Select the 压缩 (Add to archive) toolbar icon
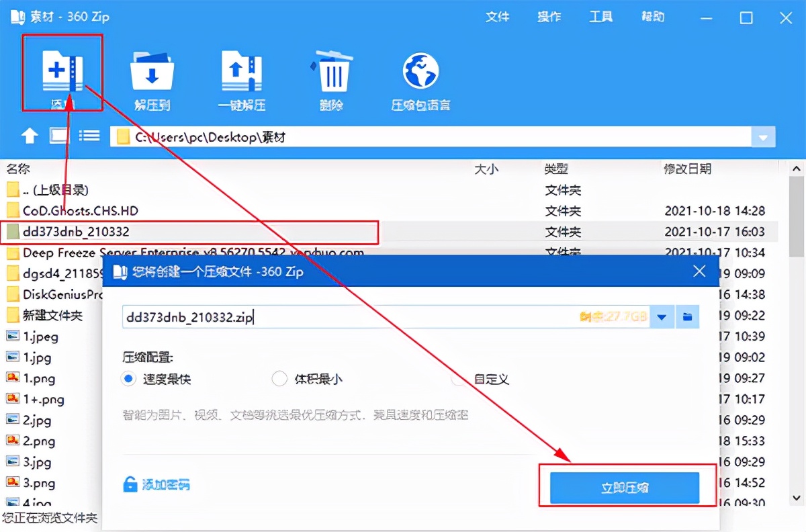The image size is (806, 532). tap(62, 71)
